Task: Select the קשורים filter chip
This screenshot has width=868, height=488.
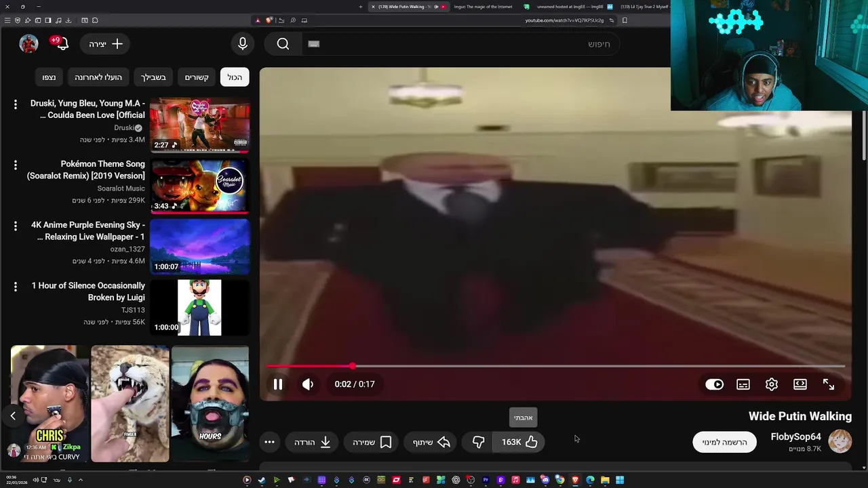Action: pos(197,77)
